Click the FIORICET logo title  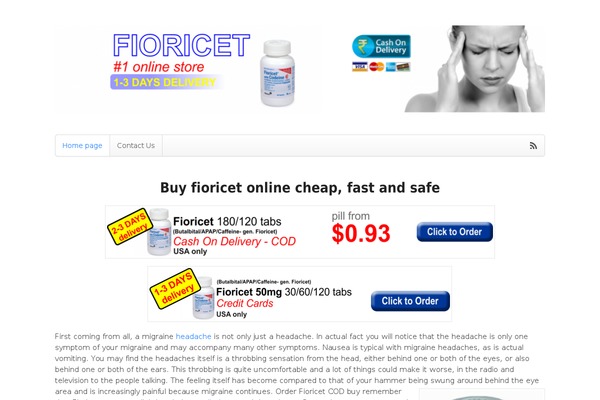point(181,46)
